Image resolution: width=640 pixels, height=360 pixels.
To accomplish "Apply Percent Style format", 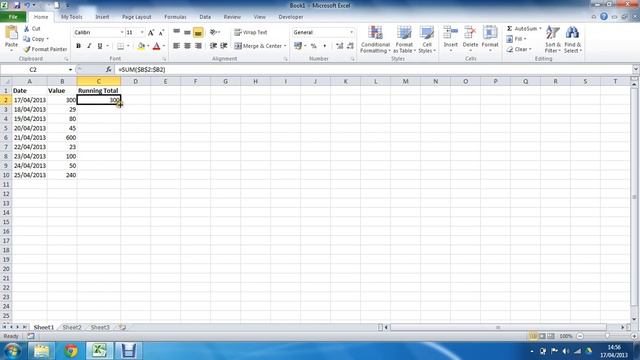I will click(313, 46).
